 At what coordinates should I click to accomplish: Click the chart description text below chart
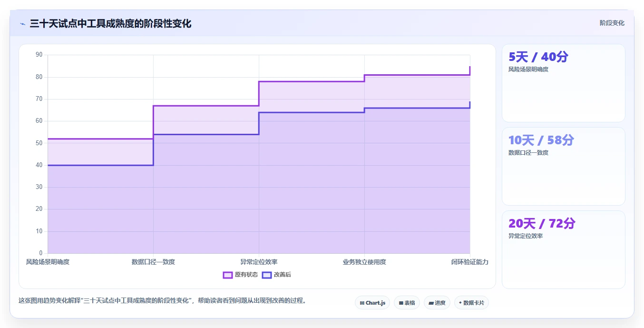(163, 300)
